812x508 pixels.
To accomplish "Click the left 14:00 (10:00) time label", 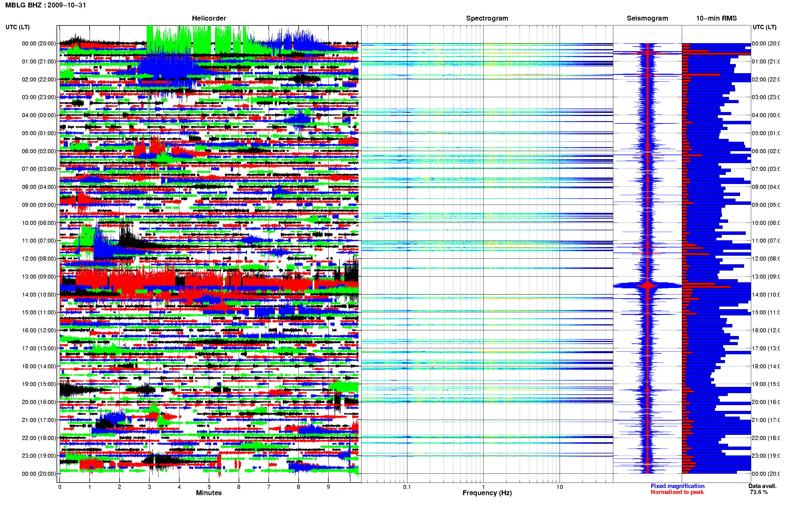I will pos(39,295).
